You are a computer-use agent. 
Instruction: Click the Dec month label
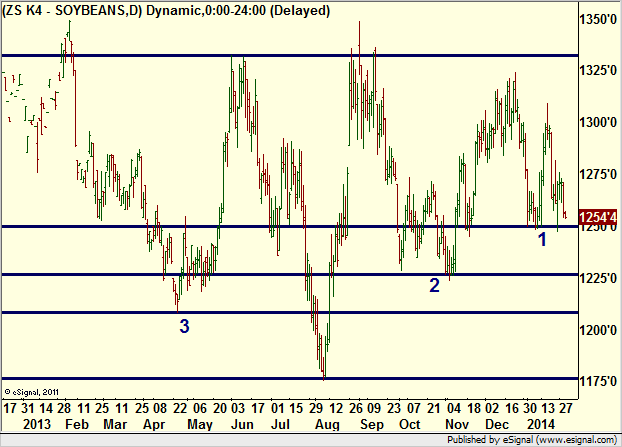click(497, 424)
